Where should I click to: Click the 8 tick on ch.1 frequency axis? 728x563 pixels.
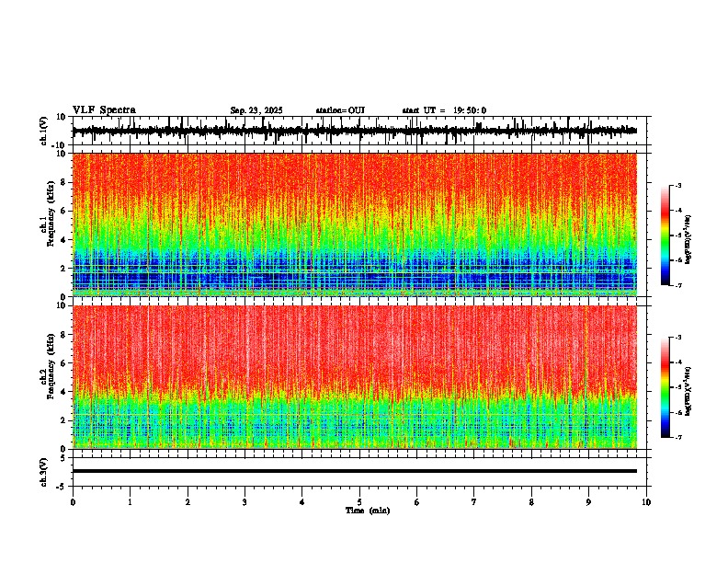64,182
